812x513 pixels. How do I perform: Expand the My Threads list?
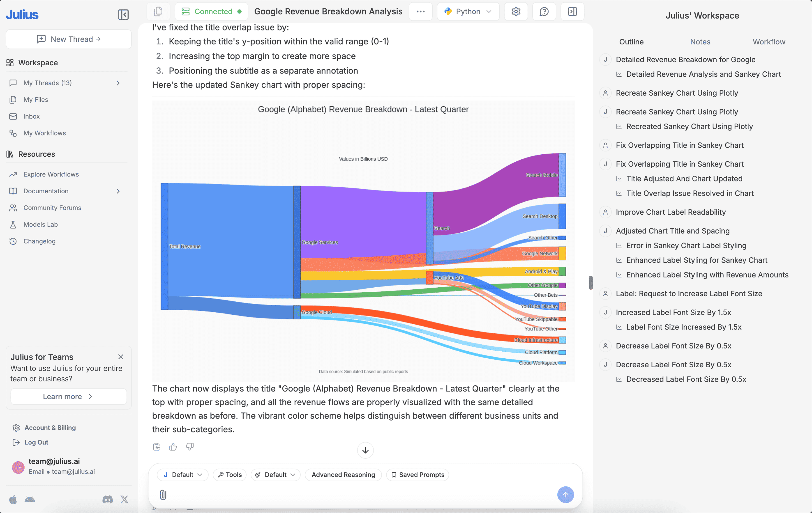click(118, 82)
